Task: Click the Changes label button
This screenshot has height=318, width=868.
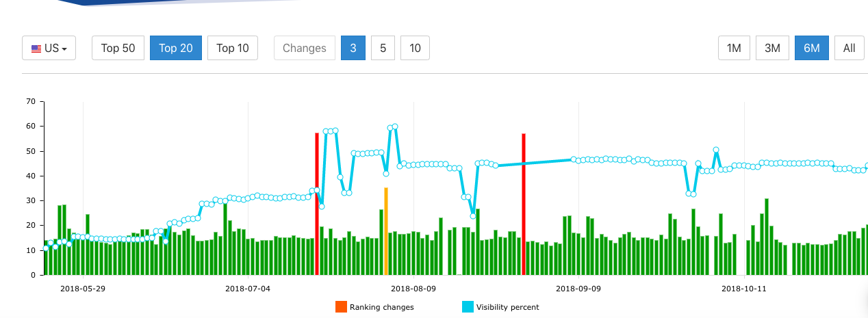Action: click(304, 48)
